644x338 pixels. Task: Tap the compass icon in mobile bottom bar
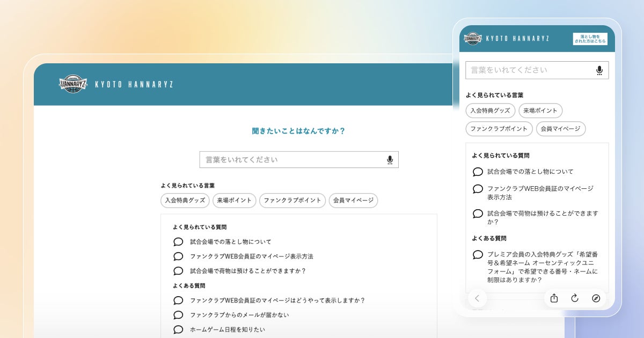pos(596,298)
